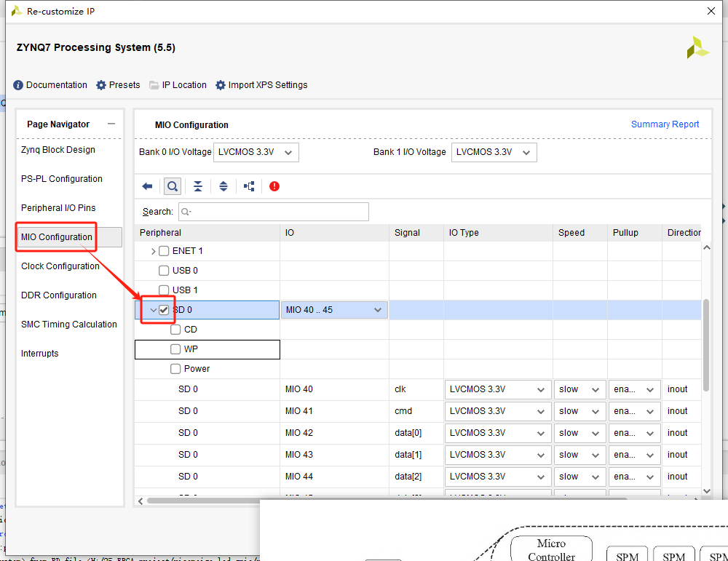728x561 pixels.
Task: Click the scroll up arrow of table
Action: (707, 248)
